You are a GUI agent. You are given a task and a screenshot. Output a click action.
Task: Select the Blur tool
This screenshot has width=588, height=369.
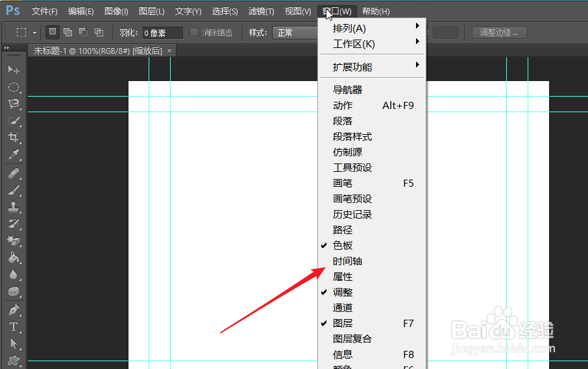pyautogui.click(x=14, y=274)
